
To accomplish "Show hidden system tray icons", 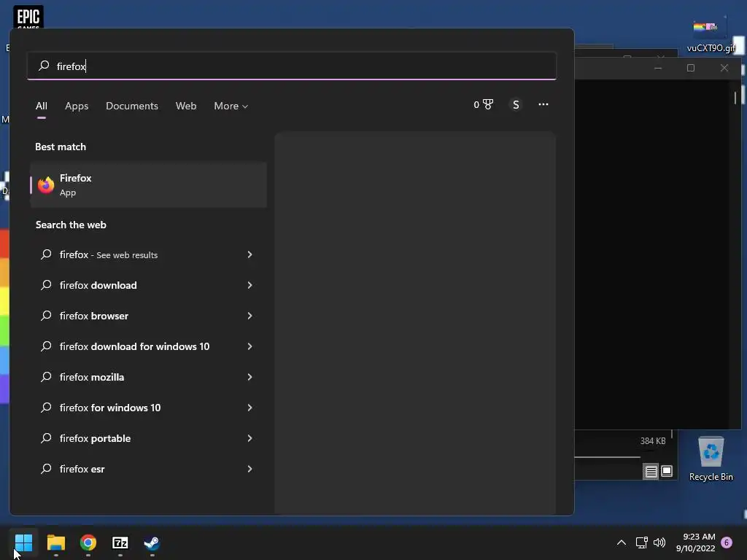I will click(x=622, y=542).
